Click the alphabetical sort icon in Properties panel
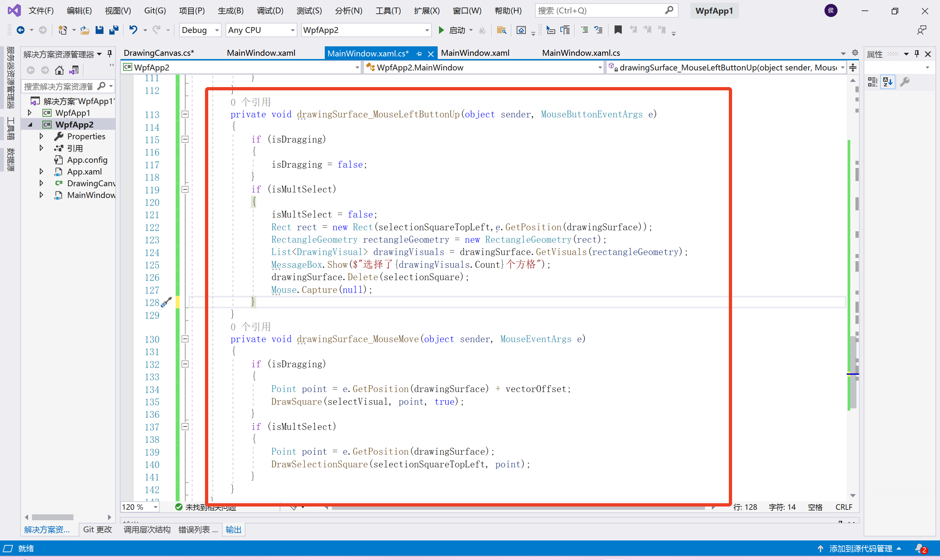 pos(887,82)
